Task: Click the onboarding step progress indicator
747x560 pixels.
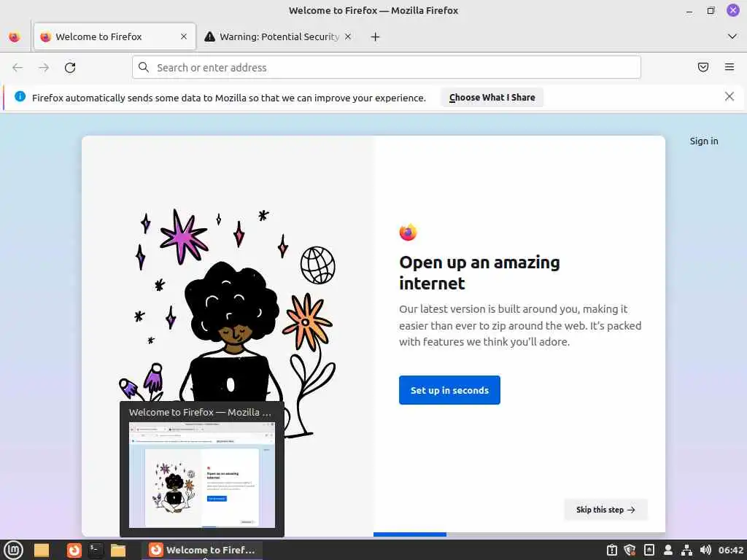Action: [x=519, y=534]
